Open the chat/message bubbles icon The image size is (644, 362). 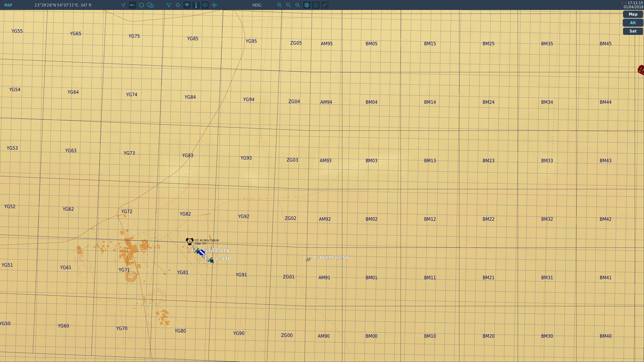(x=150, y=5)
